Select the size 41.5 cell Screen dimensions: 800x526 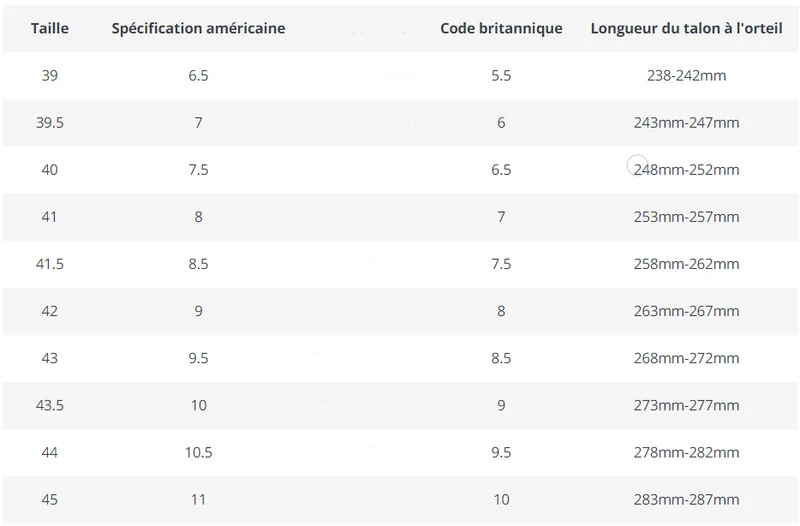coord(49,264)
